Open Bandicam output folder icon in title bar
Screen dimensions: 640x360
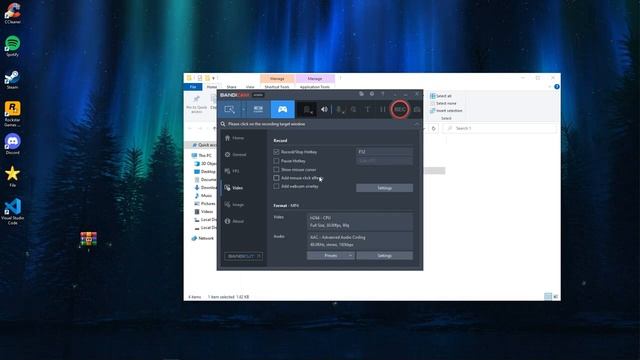[x=361, y=94]
